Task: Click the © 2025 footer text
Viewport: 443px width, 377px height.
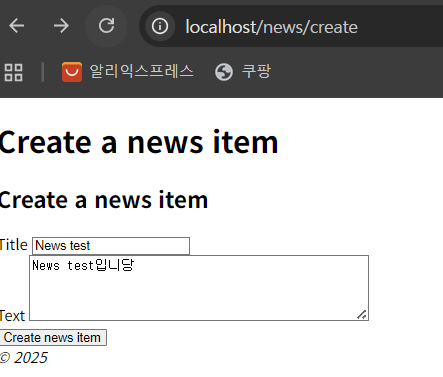Action: click(24, 358)
